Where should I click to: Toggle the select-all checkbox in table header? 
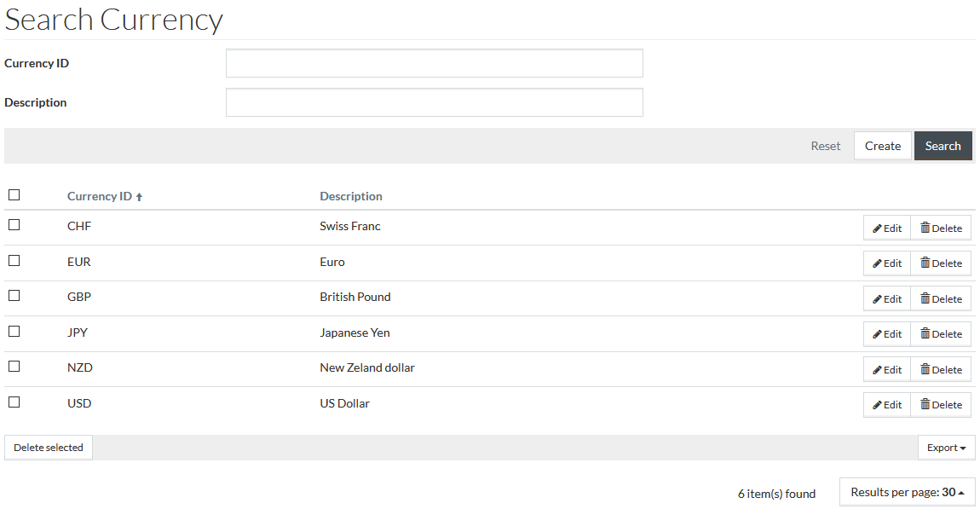(x=14, y=195)
